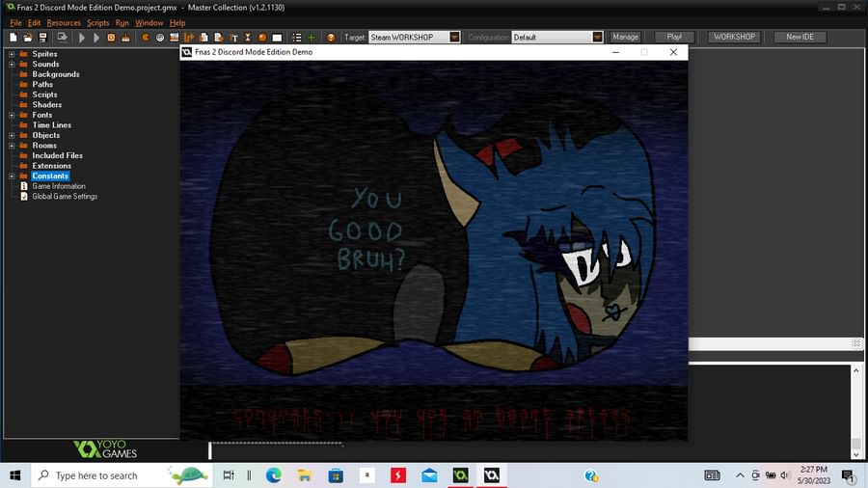868x488 pixels.
Task: Create a font using the T icon
Action: click(233, 37)
